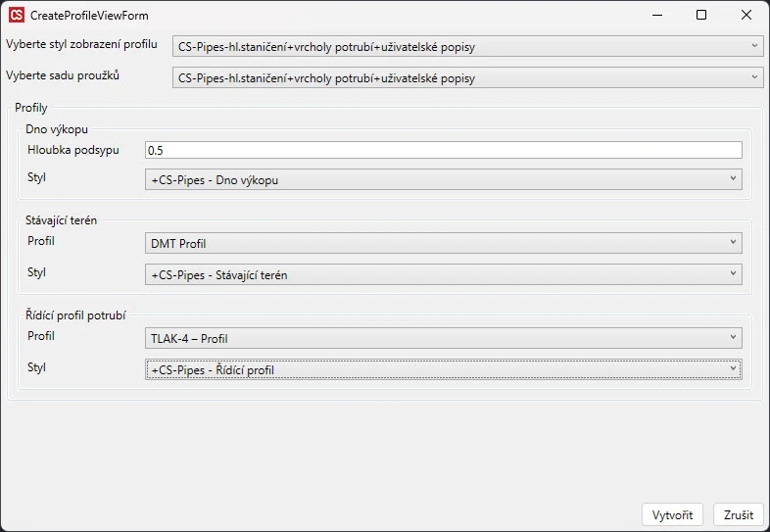770x532 pixels.
Task: Open the Stávající terén style dropdown
Action: pyautogui.click(x=443, y=274)
